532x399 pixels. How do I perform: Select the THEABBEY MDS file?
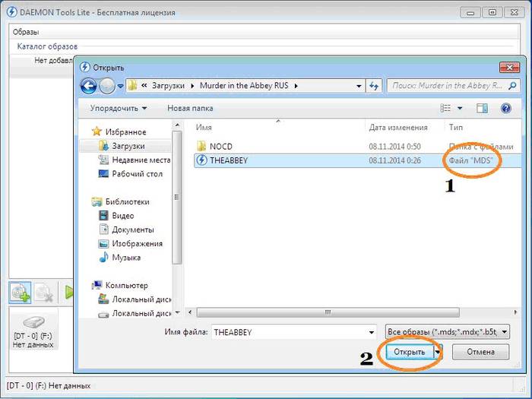coord(229,160)
